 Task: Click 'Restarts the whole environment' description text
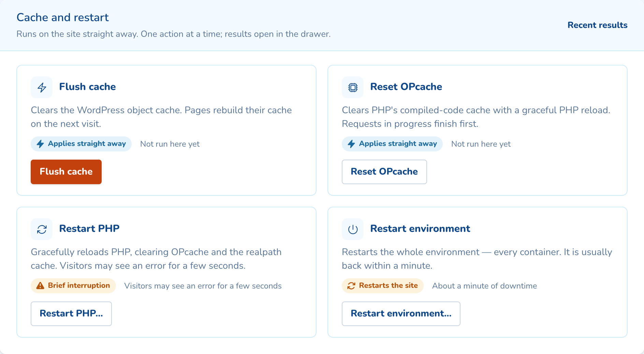tap(477, 259)
